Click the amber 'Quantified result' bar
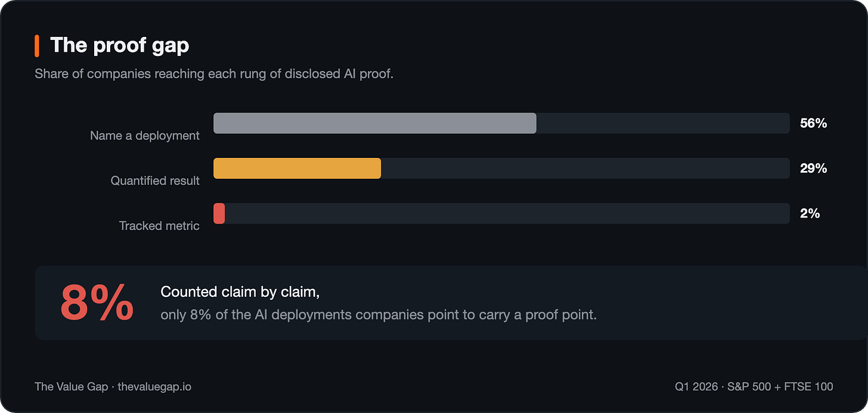 click(297, 169)
